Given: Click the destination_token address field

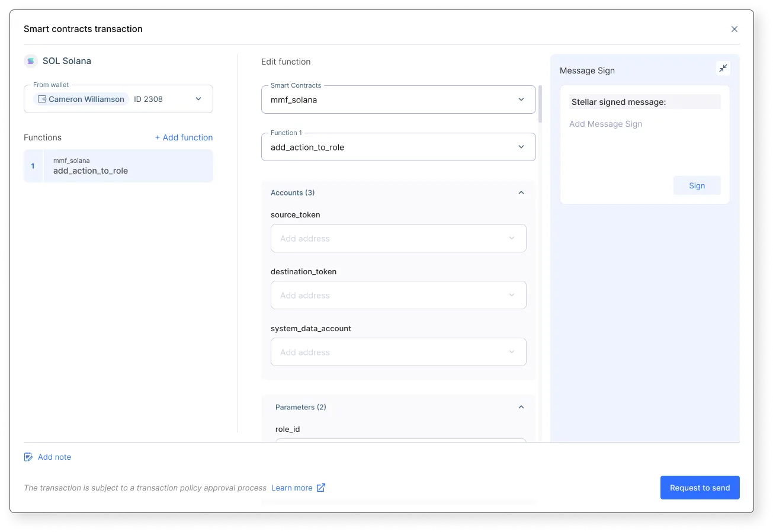Looking at the screenshot, I should [x=399, y=295].
